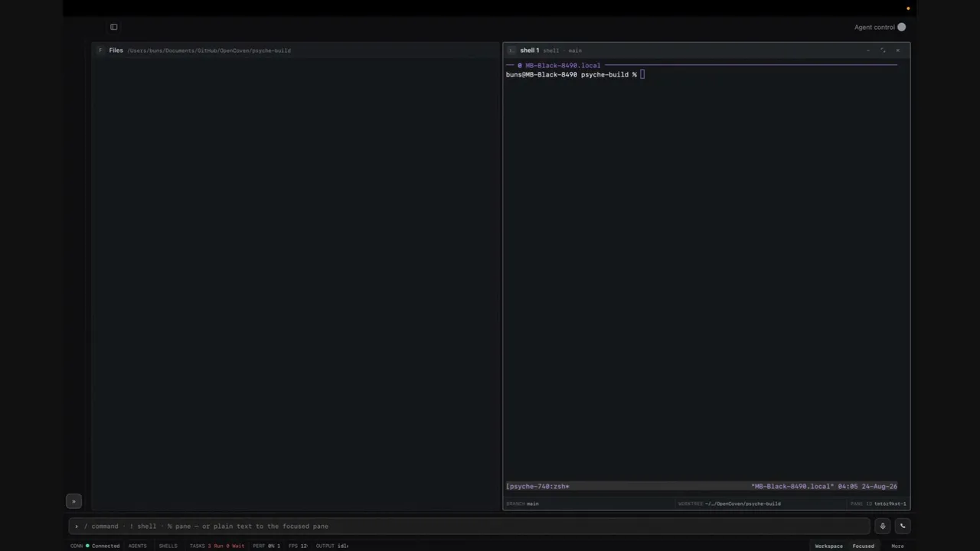The image size is (980, 551).
Task: Click the phone call button
Action: (x=902, y=526)
